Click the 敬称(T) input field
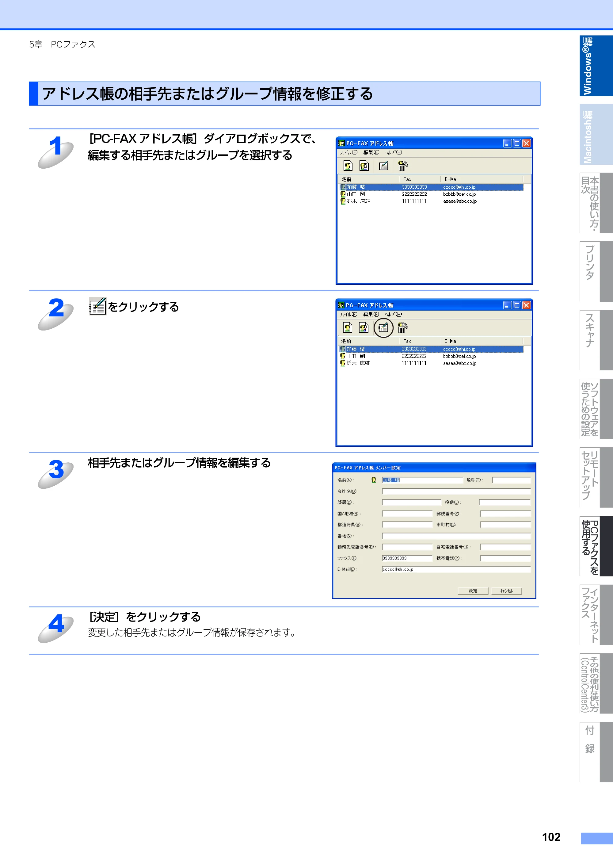613x868 pixels. pos(511,480)
